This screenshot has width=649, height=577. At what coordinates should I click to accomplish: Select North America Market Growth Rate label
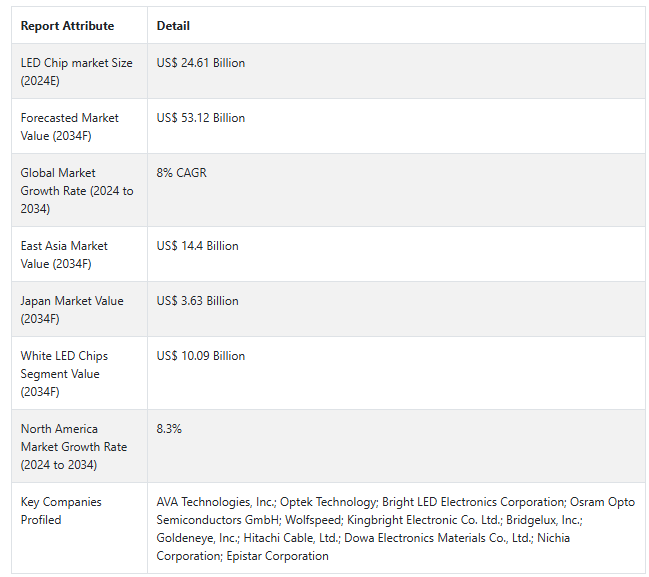click(x=74, y=447)
